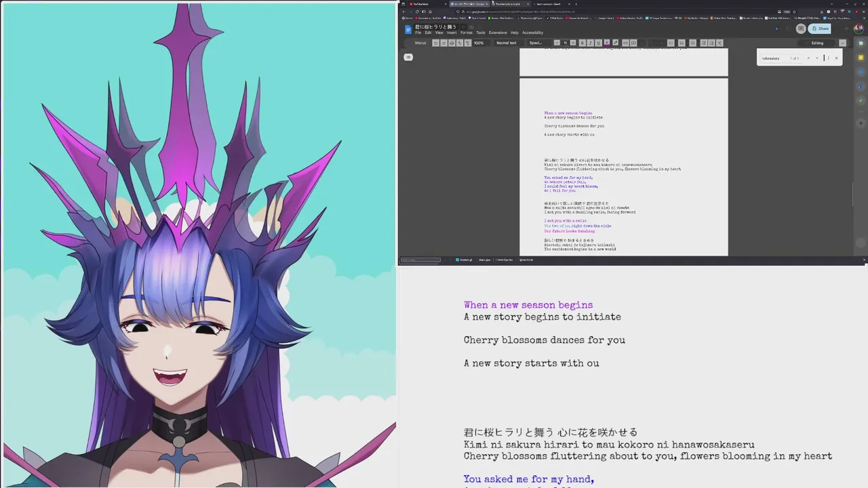
Task: Open more options in Docs find box
Action: coord(828,58)
